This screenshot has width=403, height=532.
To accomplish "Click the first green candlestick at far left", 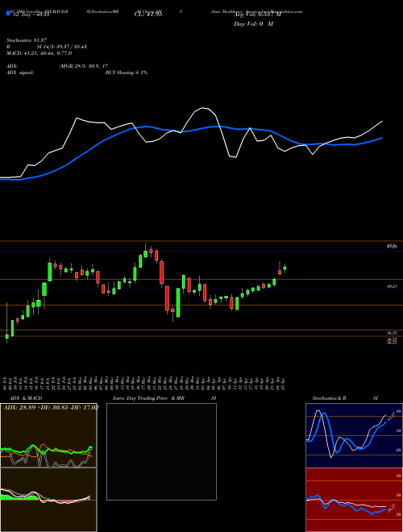I will 6,336.
